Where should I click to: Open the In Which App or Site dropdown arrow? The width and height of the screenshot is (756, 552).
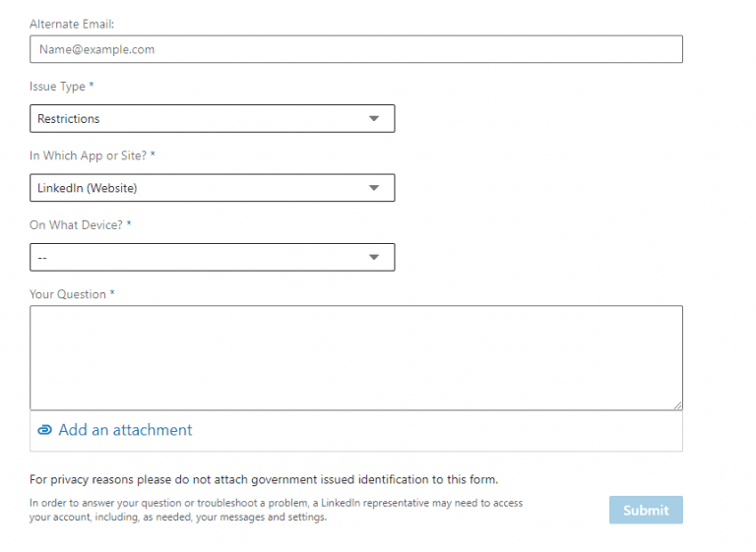tap(373, 188)
